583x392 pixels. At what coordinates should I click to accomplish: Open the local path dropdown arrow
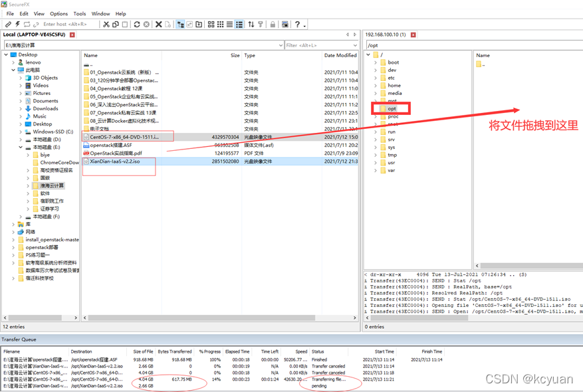(x=281, y=45)
